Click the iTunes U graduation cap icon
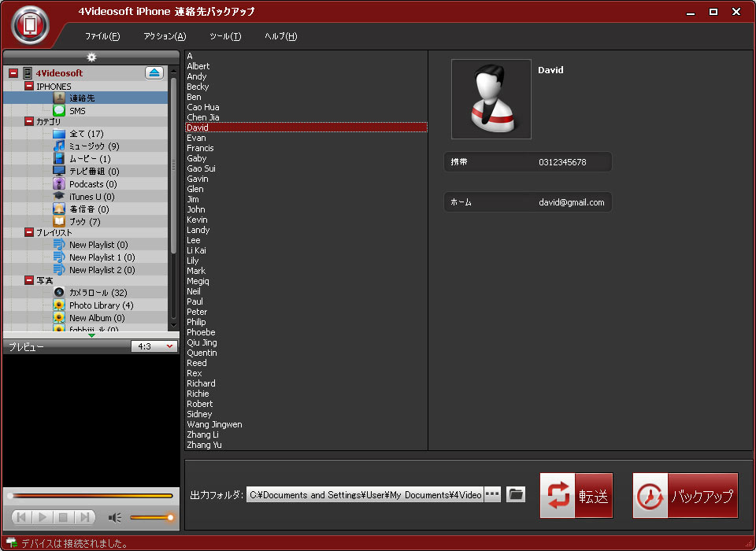This screenshot has height=551, width=756. 59,196
